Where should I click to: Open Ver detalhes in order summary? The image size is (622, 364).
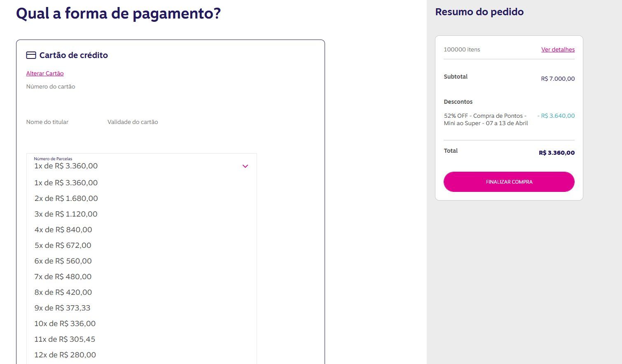[558, 49]
